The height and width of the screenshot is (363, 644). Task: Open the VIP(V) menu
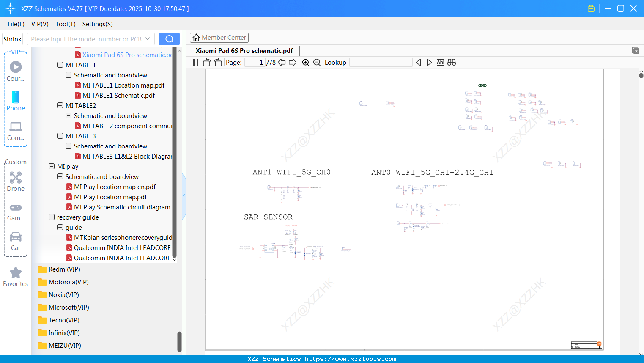tap(40, 24)
